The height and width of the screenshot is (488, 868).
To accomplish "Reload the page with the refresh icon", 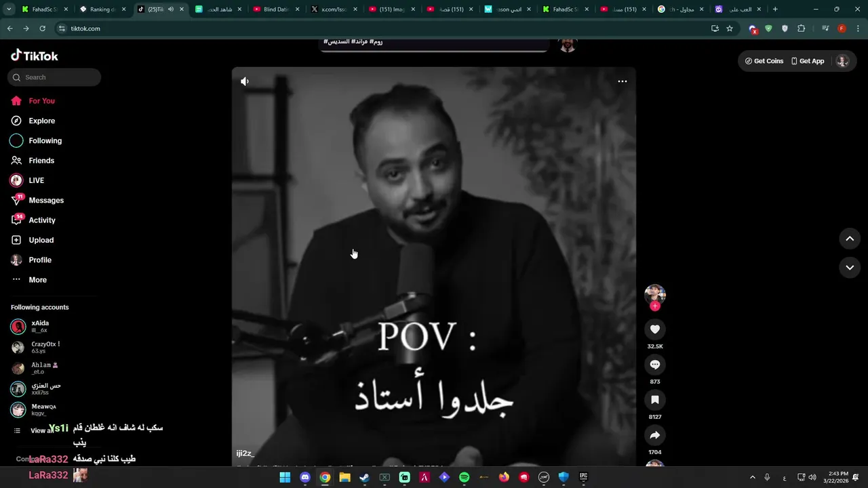I will (x=42, y=28).
